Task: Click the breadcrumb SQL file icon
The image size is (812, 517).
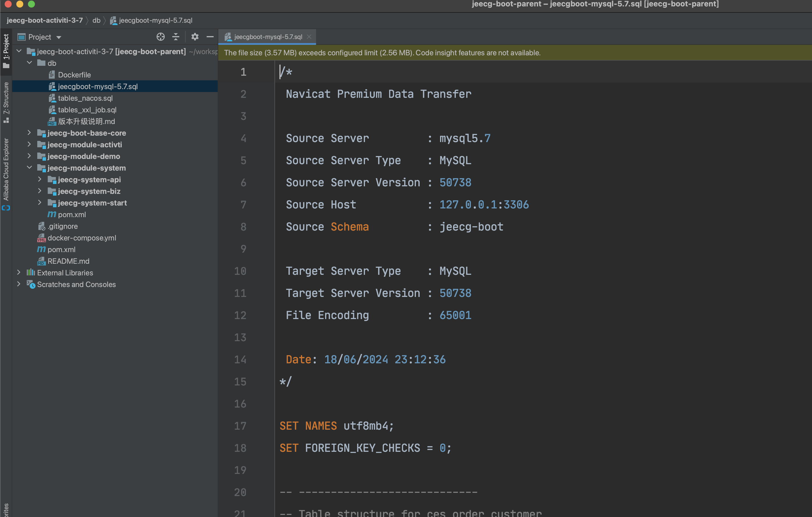Action: (114, 21)
